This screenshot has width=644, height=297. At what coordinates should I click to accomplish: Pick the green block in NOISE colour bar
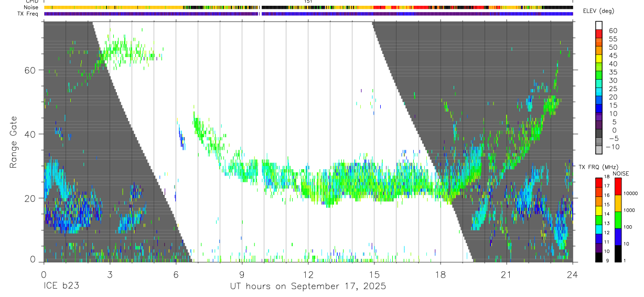(618, 220)
